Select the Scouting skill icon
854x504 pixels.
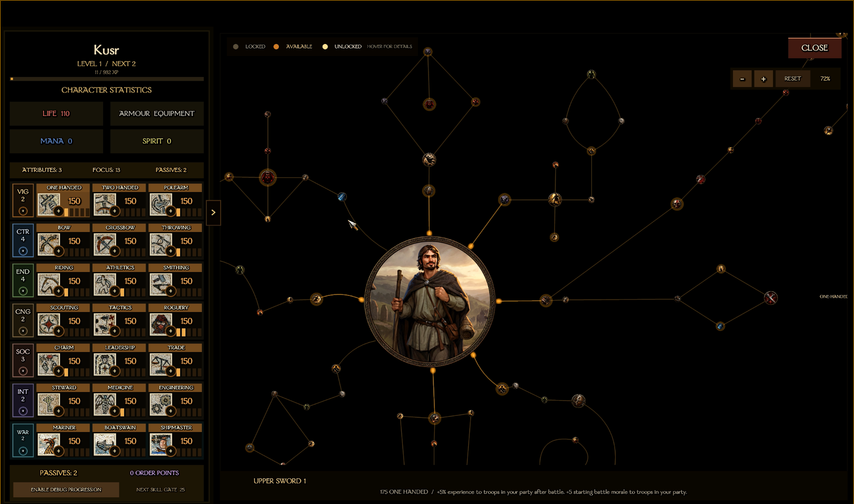(48, 324)
